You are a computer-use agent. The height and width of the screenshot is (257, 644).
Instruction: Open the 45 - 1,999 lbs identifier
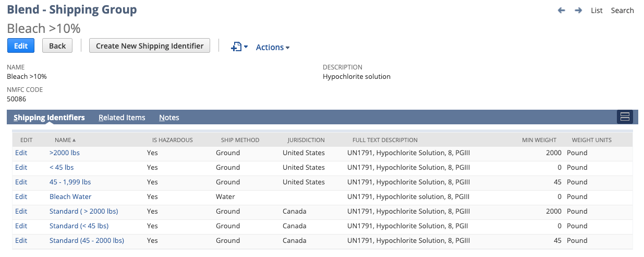tap(70, 182)
